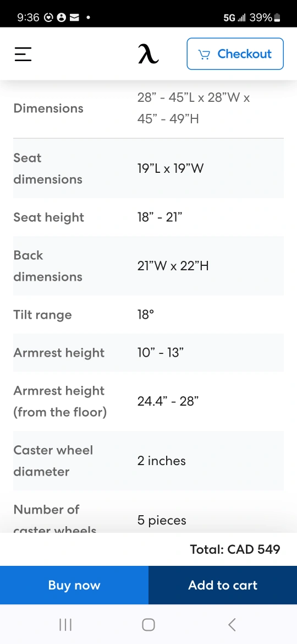Tap the lambda logo icon
This screenshot has width=297, height=644.
tap(148, 54)
